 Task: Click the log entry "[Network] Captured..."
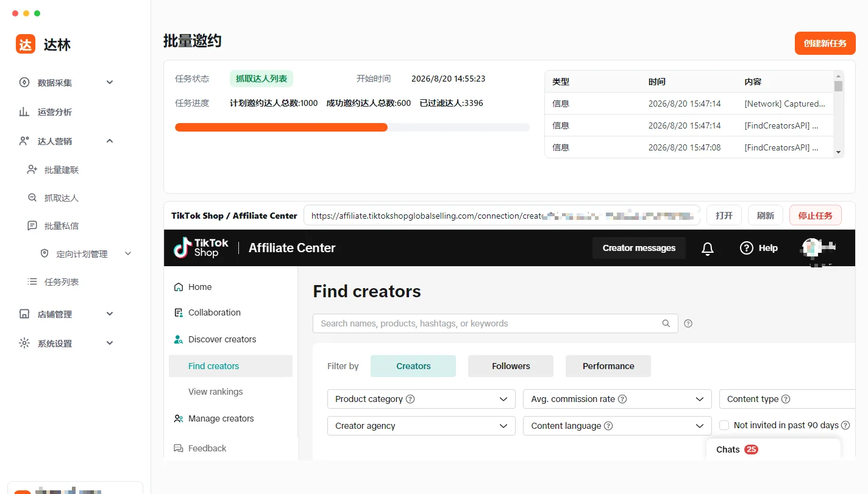point(785,104)
